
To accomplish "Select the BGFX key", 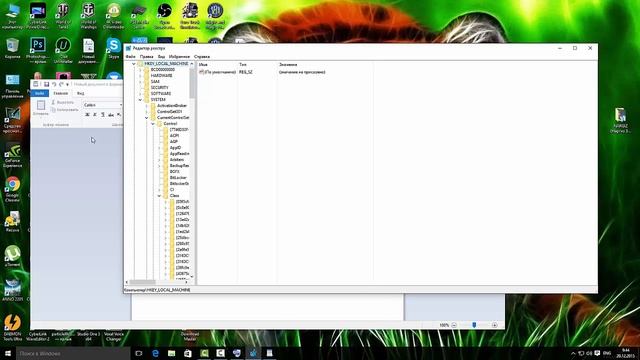I will coord(175,172).
